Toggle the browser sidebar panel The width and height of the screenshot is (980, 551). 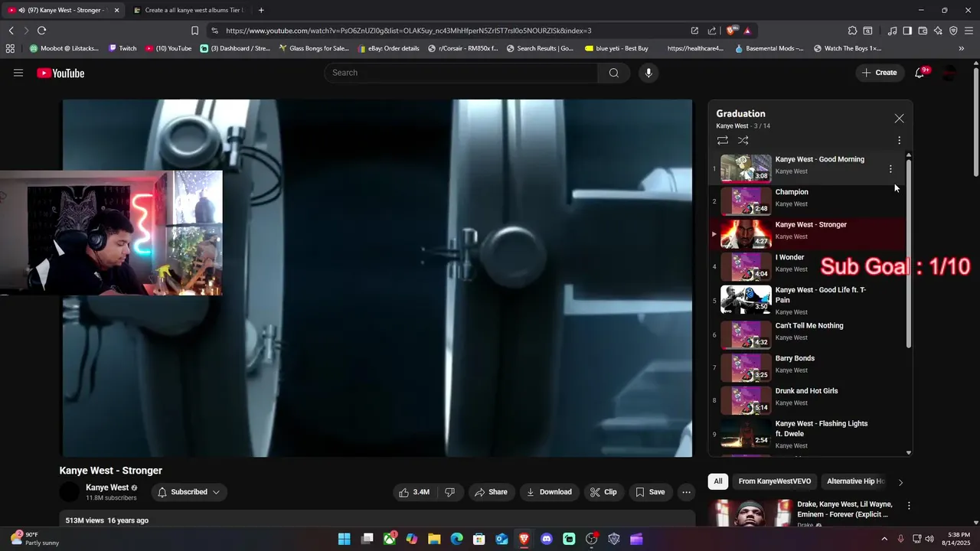coord(907,31)
